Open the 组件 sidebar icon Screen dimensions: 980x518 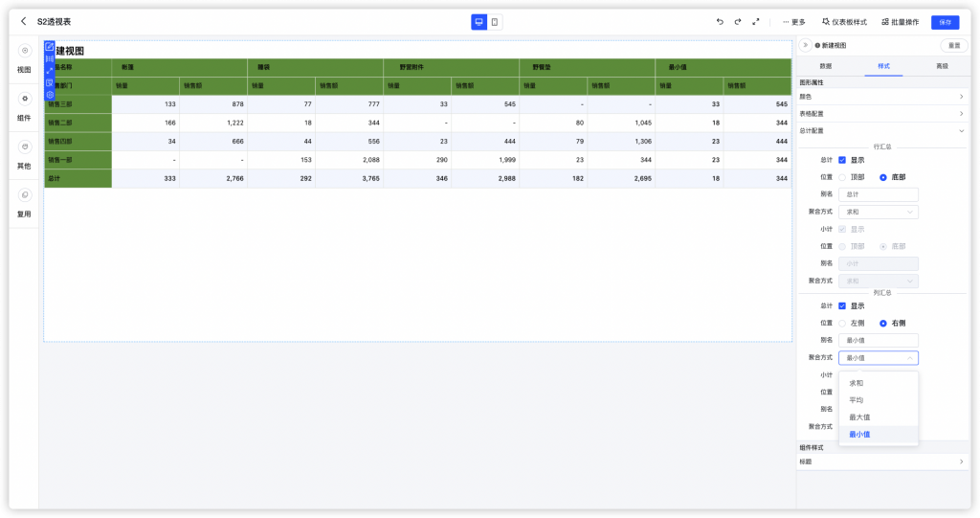(x=24, y=99)
